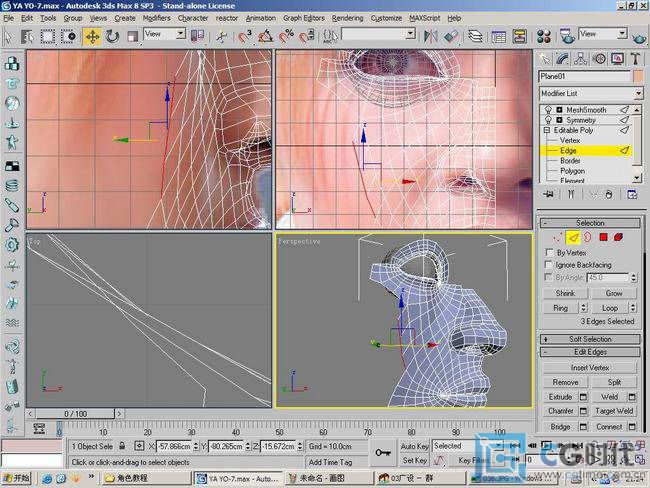Toggle show end result in stack
650x488 pixels.
pos(571,194)
